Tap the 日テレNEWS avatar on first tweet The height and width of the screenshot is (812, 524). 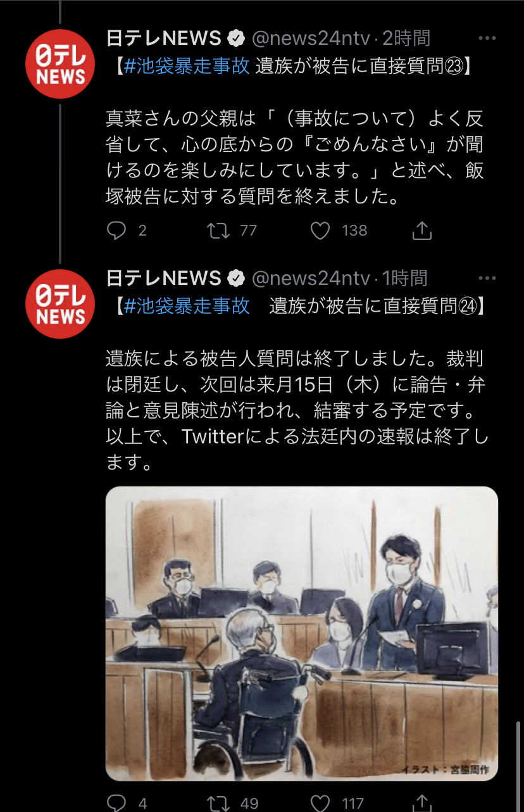click(60, 65)
